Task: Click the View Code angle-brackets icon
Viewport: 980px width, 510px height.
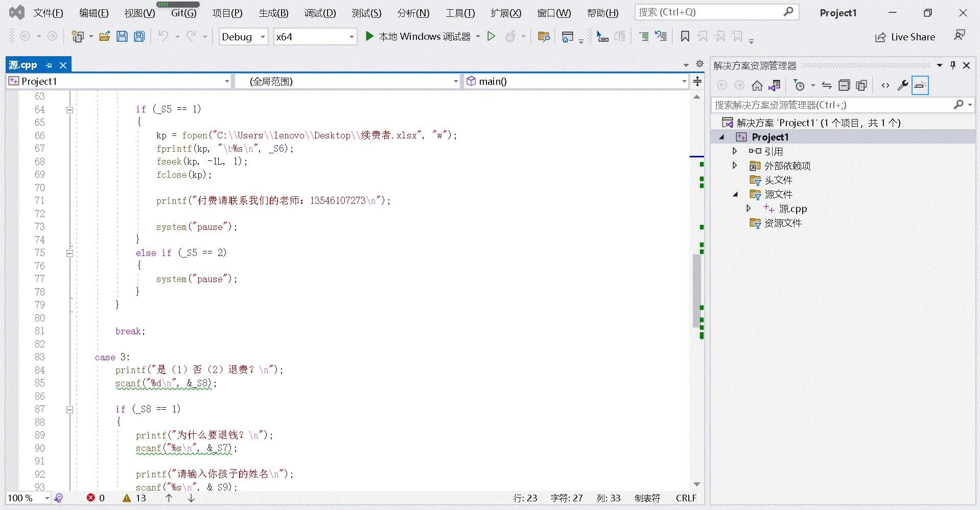Action: click(x=885, y=85)
